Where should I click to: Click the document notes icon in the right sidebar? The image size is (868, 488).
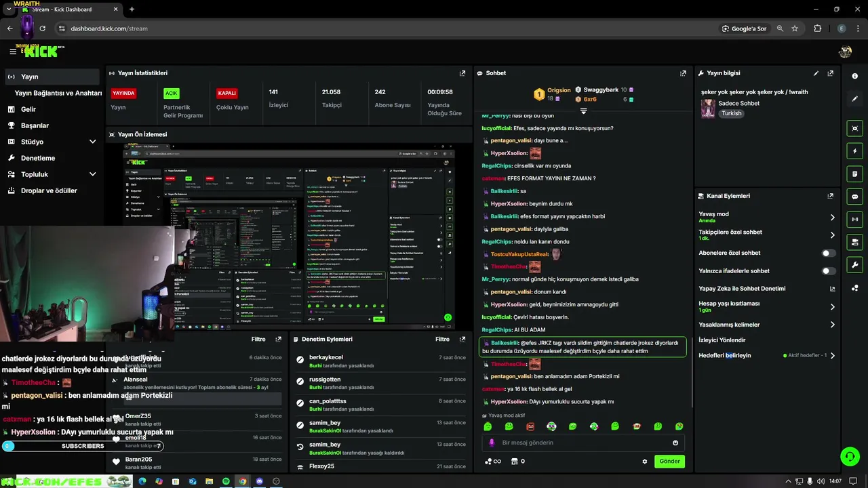coord(854,174)
